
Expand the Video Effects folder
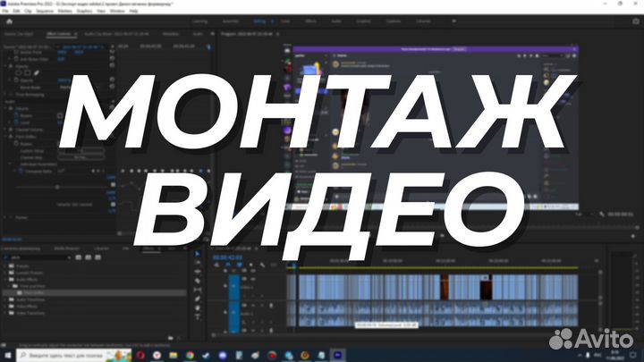(5, 307)
